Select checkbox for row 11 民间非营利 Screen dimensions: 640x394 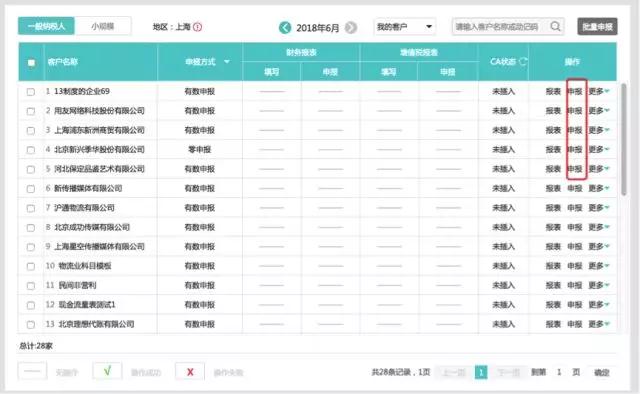coord(31,286)
